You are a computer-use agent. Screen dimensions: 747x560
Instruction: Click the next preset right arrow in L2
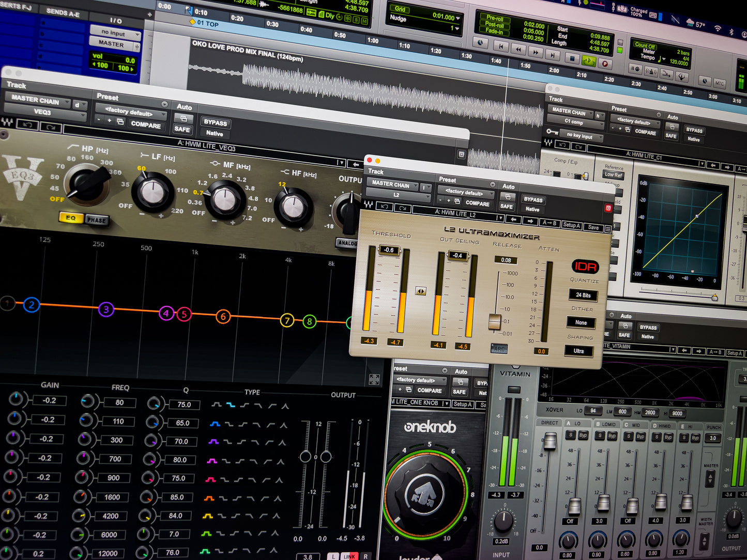[529, 221]
